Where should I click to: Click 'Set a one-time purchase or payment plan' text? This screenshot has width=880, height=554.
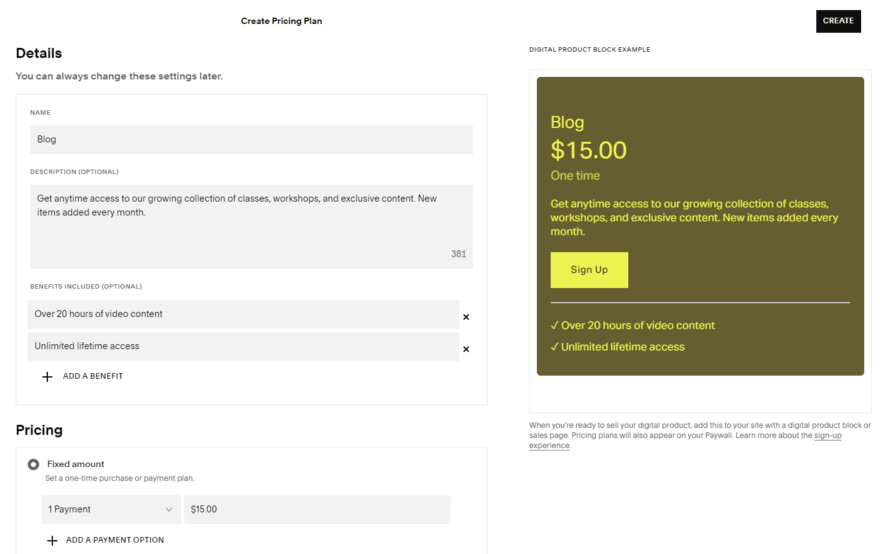(x=120, y=478)
